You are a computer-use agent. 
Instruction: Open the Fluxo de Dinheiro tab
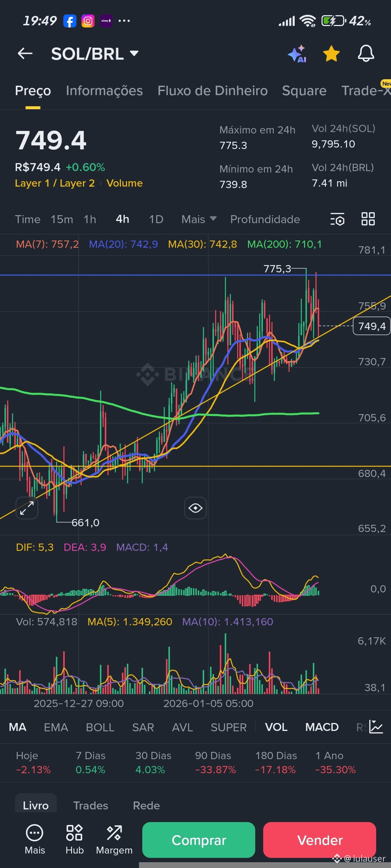tap(213, 91)
